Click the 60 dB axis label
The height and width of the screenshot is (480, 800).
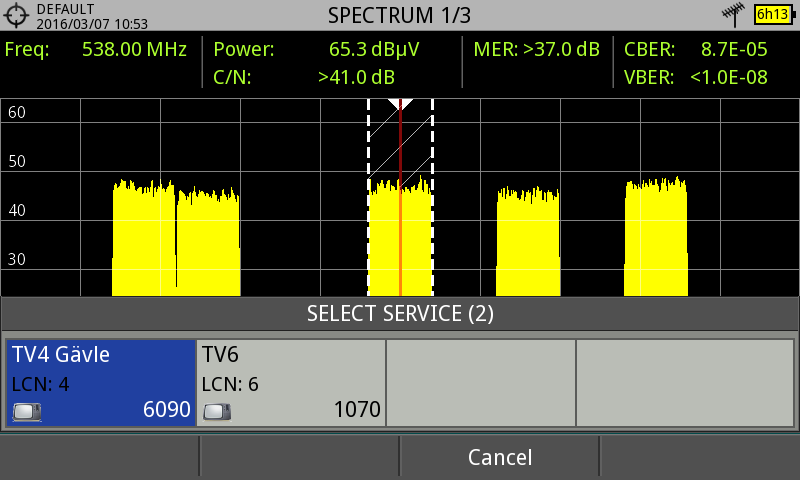click(x=17, y=112)
